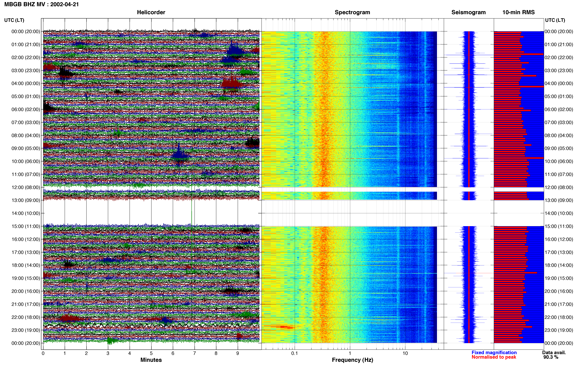Click the 'Helicorder' panel heading

pos(151,12)
